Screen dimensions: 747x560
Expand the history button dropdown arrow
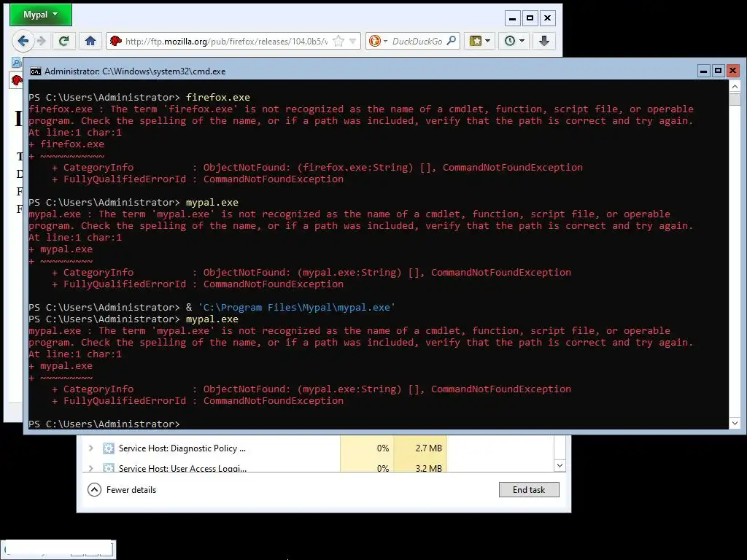coord(522,41)
